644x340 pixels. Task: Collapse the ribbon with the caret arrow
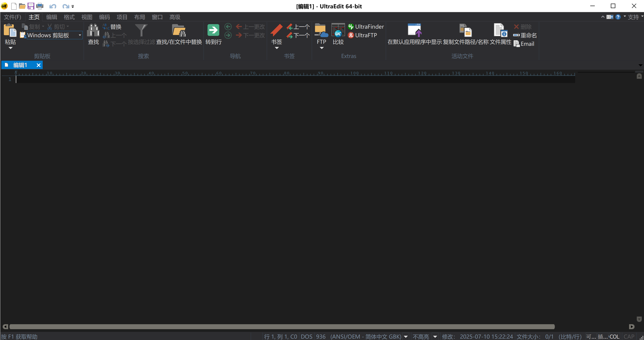pyautogui.click(x=603, y=17)
